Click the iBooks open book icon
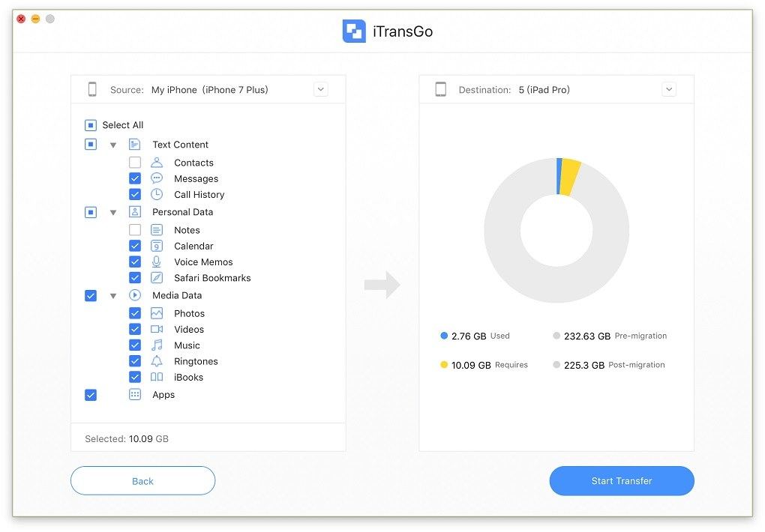The image size is (765, 532). pyautogui.click(x=157, y=377)
